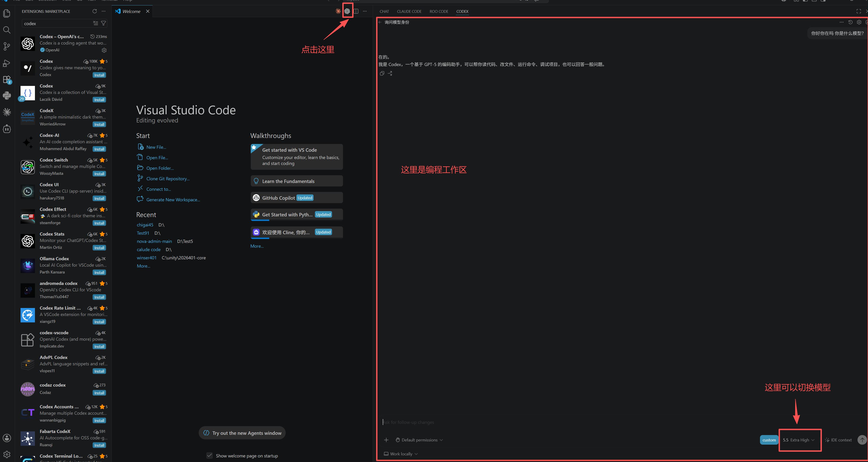The height and width of the screenshot is (462, 868).
Task: Switch to the ROO CODE panel tab
Action: point(439,11)
